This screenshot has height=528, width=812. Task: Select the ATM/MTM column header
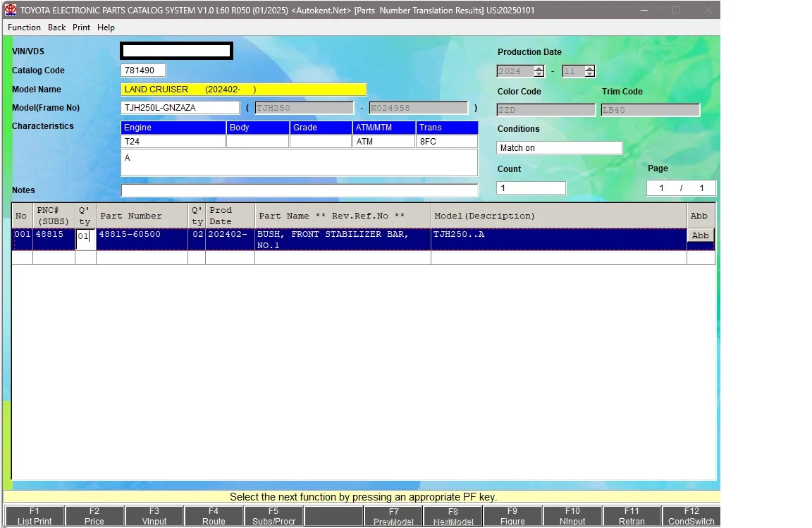383,128
